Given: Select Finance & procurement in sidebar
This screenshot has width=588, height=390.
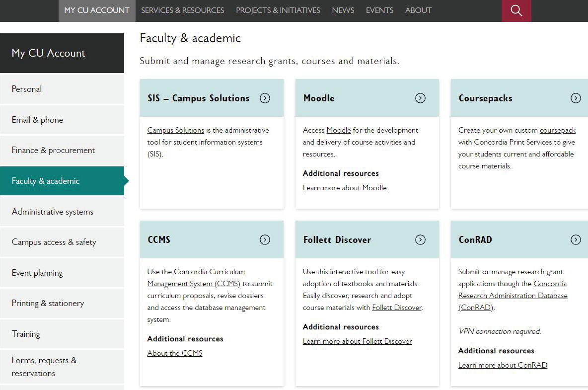Looking at the screenshot, I should pyautogui.click(x=53, y=150).
